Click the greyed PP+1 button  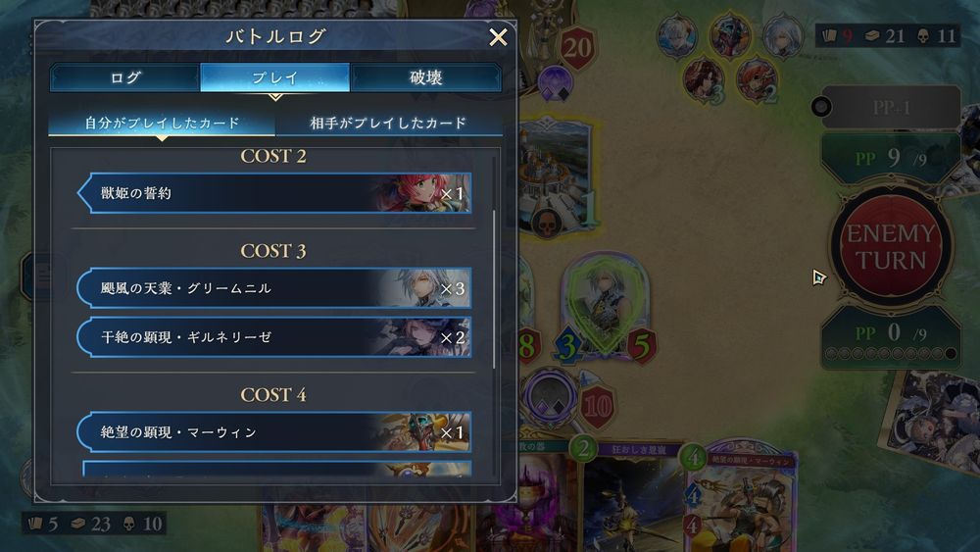pyautogui.click(x=891, y=108)
